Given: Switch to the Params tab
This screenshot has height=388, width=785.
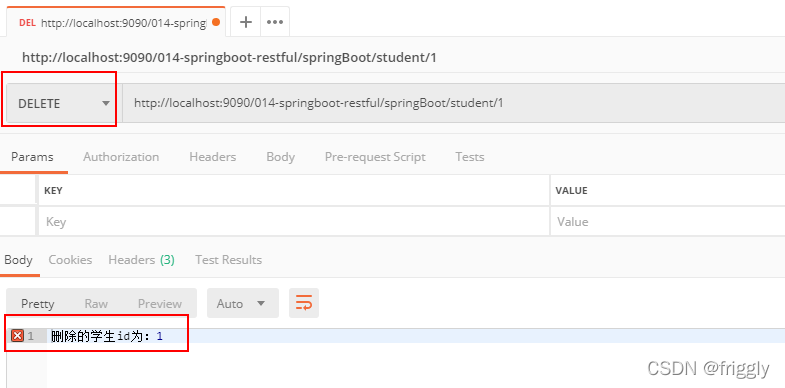Looking at the screenshot, I should click(x=33, y=157).
